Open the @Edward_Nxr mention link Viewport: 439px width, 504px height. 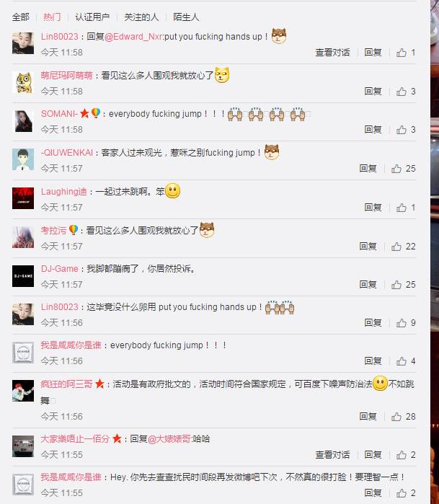(133, 37)
